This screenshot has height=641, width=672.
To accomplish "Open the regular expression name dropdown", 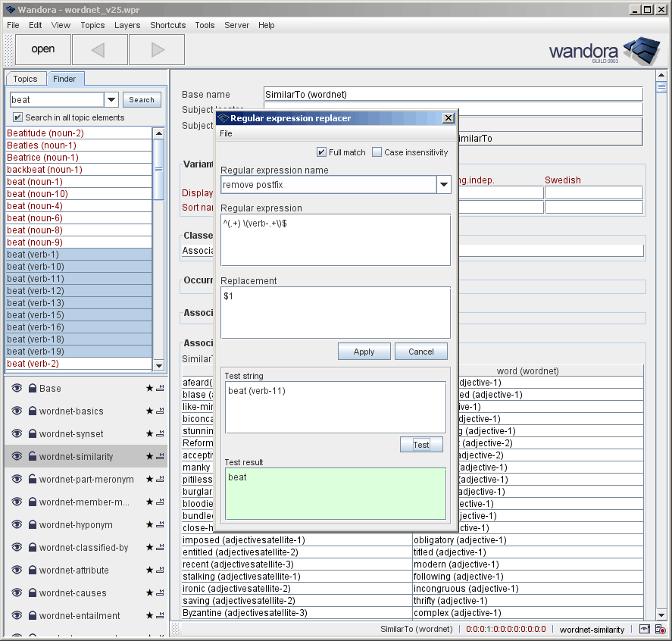I will 443,184.
